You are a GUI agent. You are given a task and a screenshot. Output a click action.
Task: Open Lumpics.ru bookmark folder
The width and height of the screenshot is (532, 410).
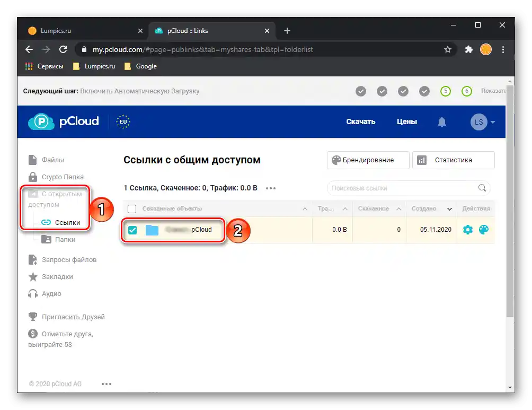click(94, 66)
